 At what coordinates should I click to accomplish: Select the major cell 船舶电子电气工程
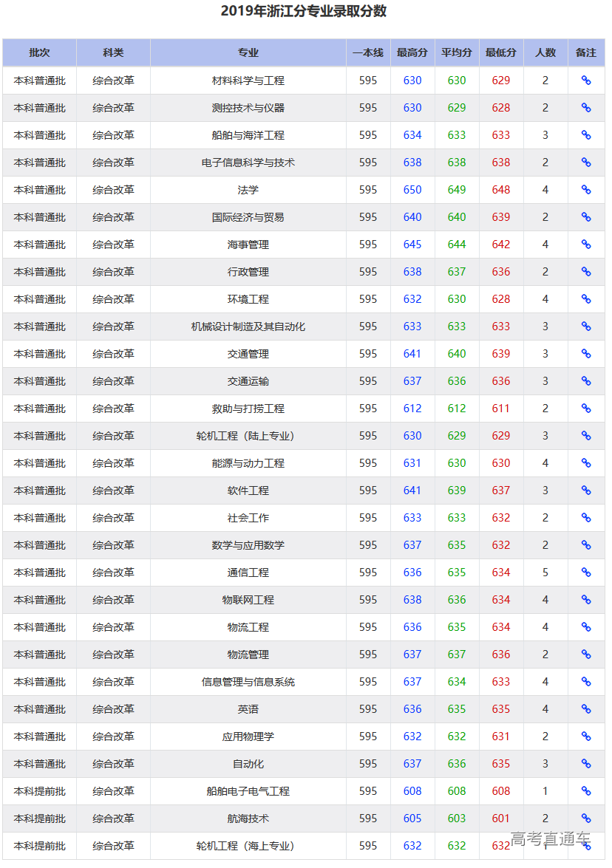click(x=248, y=791)
